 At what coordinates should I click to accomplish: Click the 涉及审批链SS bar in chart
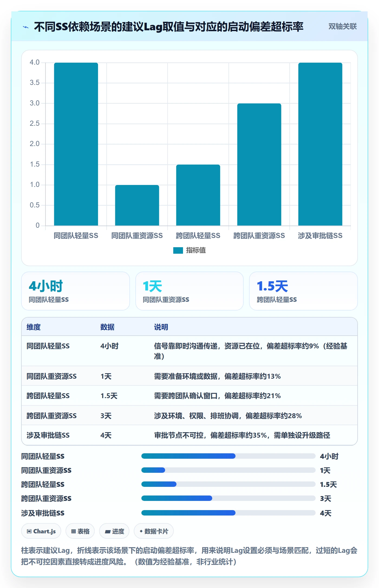tap(320, 144)
